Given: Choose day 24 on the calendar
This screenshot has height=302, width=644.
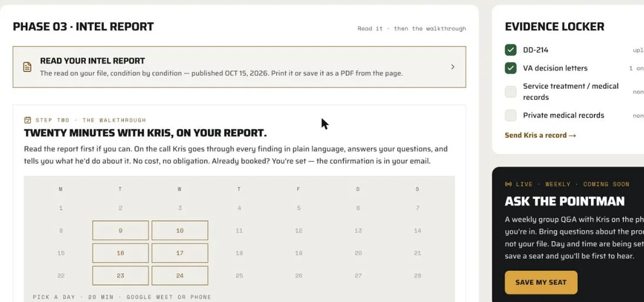Looking at the screenshot, I should [180, 276].
